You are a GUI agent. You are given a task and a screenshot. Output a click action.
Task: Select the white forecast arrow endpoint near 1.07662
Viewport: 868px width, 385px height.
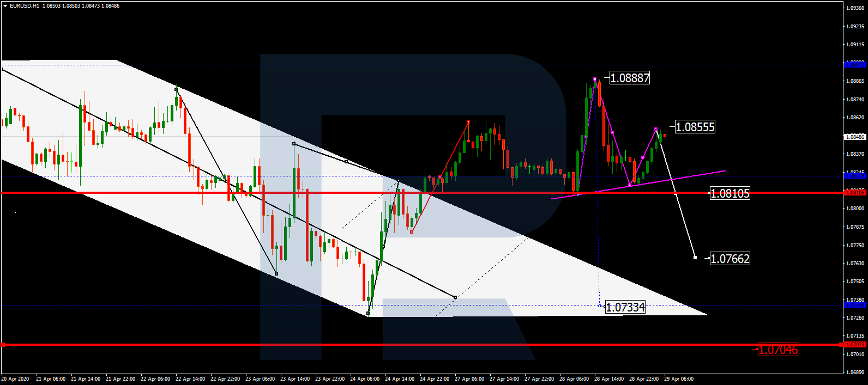click(x=695, y=257)
